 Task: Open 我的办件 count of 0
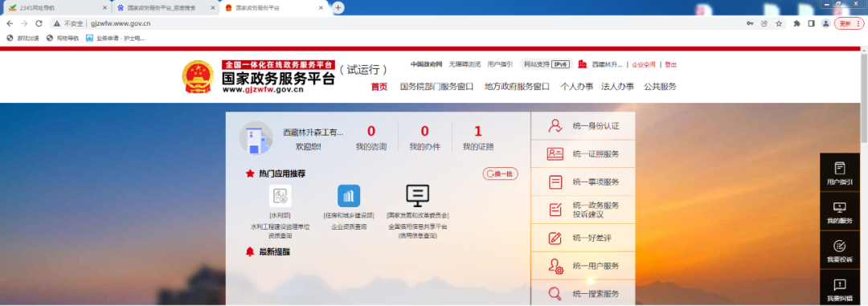point(424,137)
